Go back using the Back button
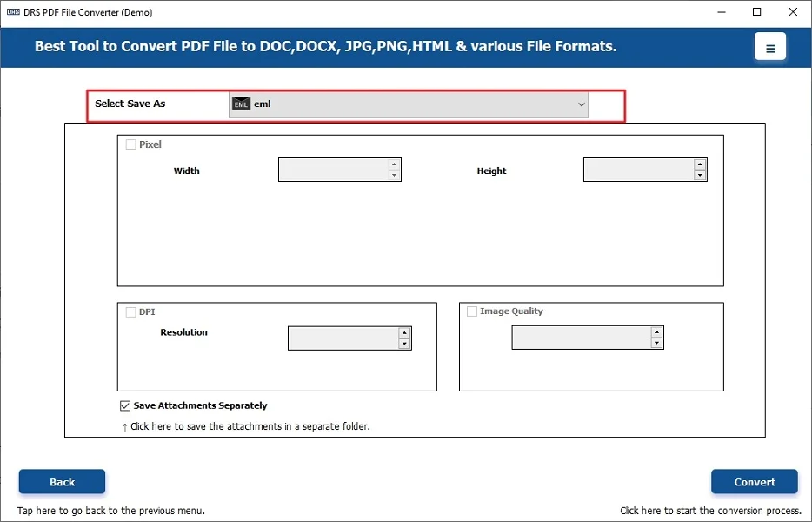812x522 pixels. coord(62,482)
